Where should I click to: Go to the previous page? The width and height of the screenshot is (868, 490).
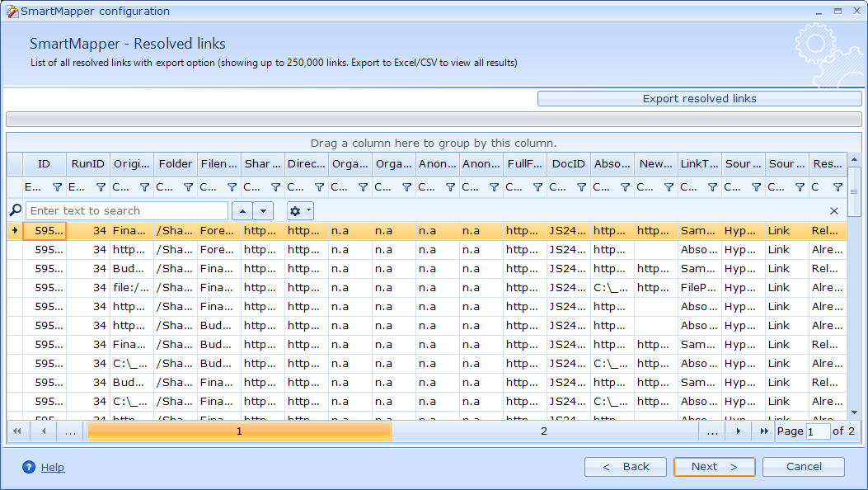(43, 431)
